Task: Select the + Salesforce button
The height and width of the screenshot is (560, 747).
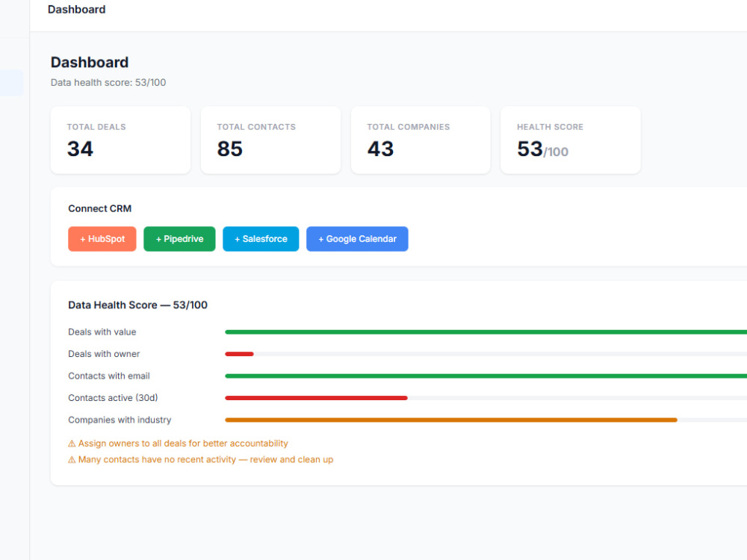Action: pos(261,239)
